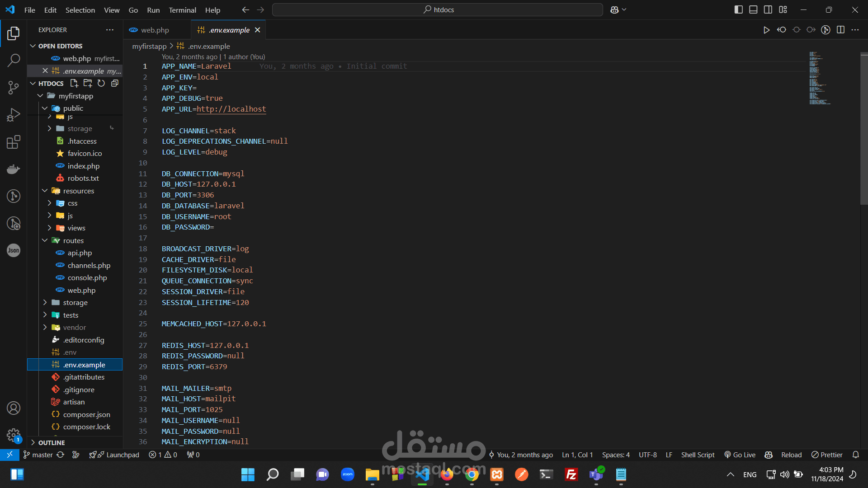Run the file with the play icon
This screenshot has height=488, width=868.
click(x=766, y=30)
